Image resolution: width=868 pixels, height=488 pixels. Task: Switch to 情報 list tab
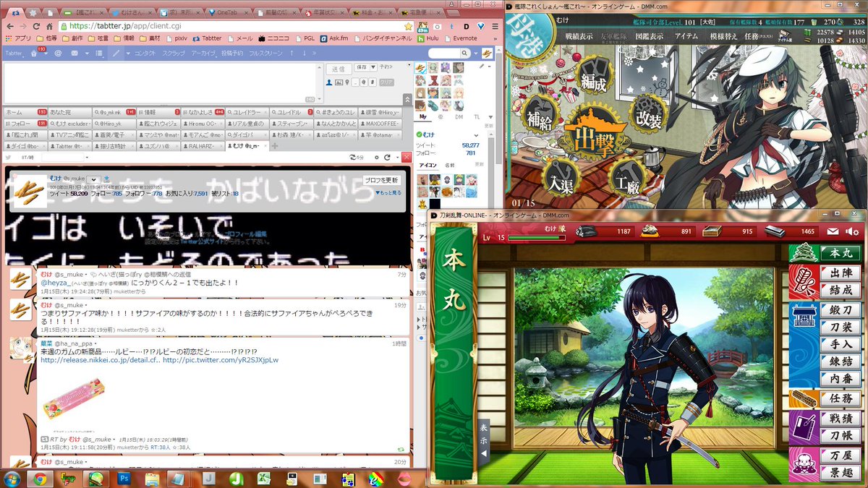(158, 112)
